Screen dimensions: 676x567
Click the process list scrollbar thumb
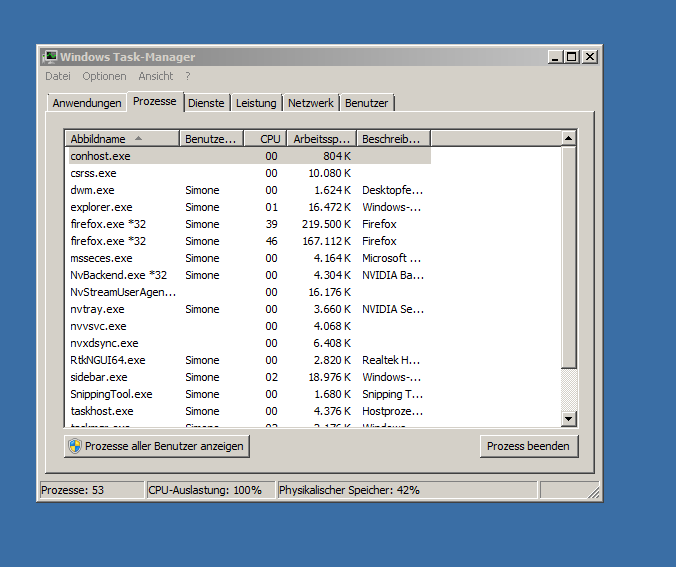[568, 257]
